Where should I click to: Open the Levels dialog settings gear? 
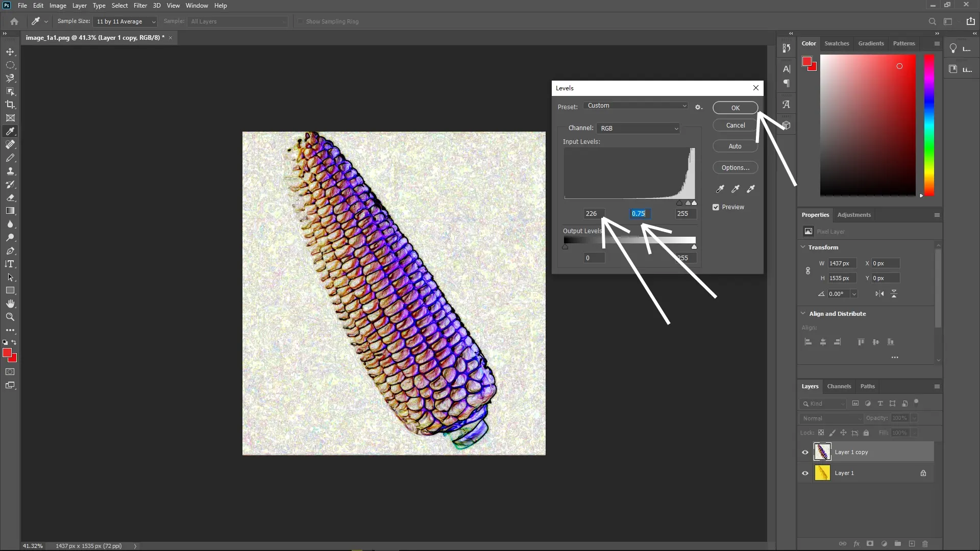pyautogui.click(x=699, y=107)
